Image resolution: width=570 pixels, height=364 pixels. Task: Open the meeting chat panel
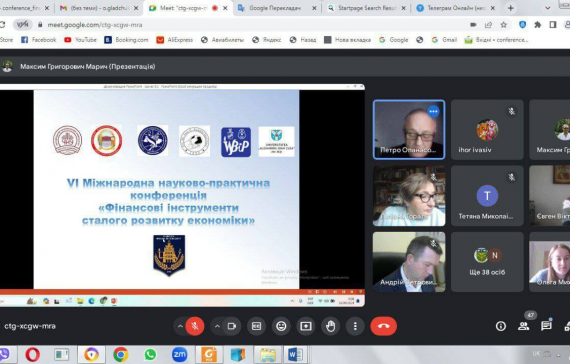546,326
